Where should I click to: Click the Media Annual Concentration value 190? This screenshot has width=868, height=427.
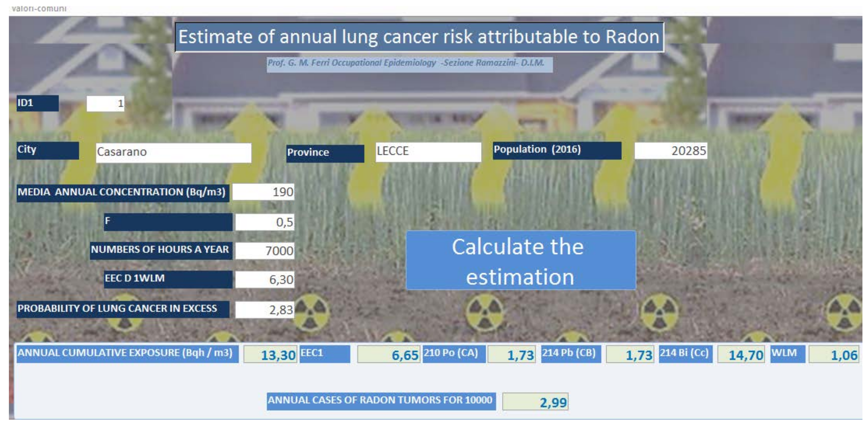[x=263, y=192]
